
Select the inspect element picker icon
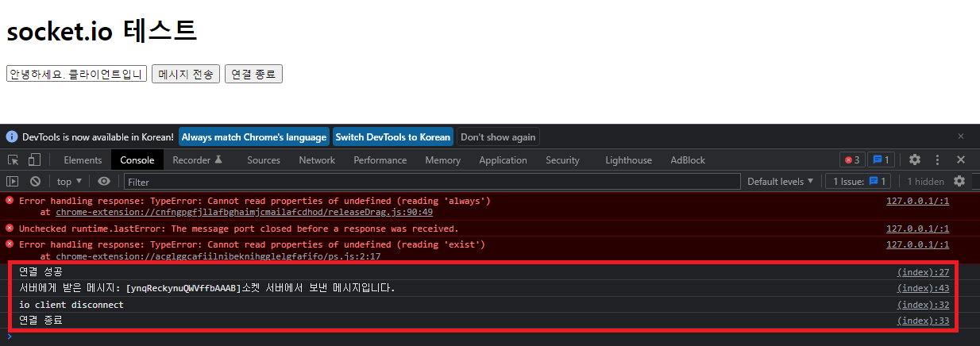click(14, 160)
